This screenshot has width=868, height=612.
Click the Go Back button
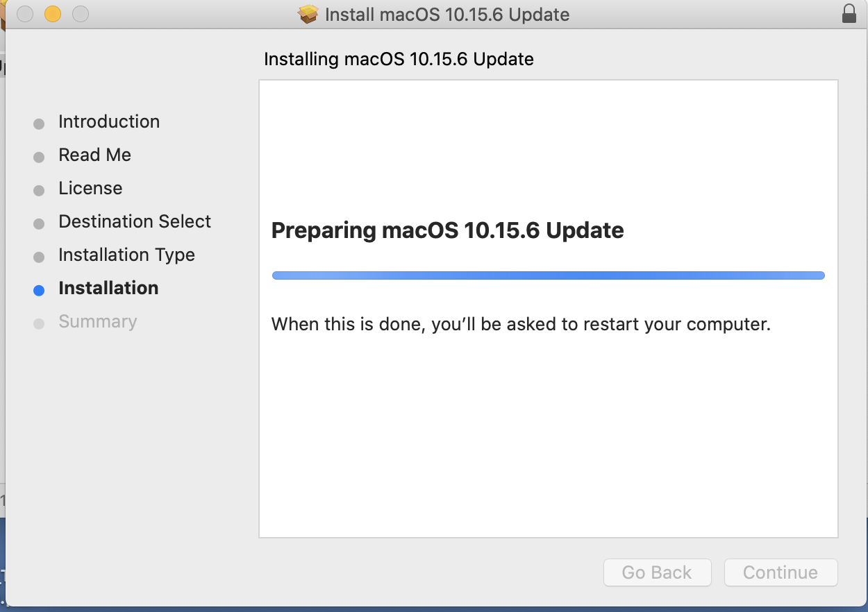coord(657,572)
